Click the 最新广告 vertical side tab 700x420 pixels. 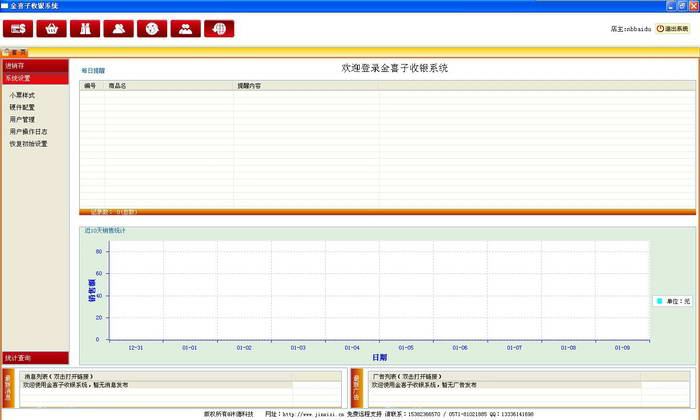357,388
